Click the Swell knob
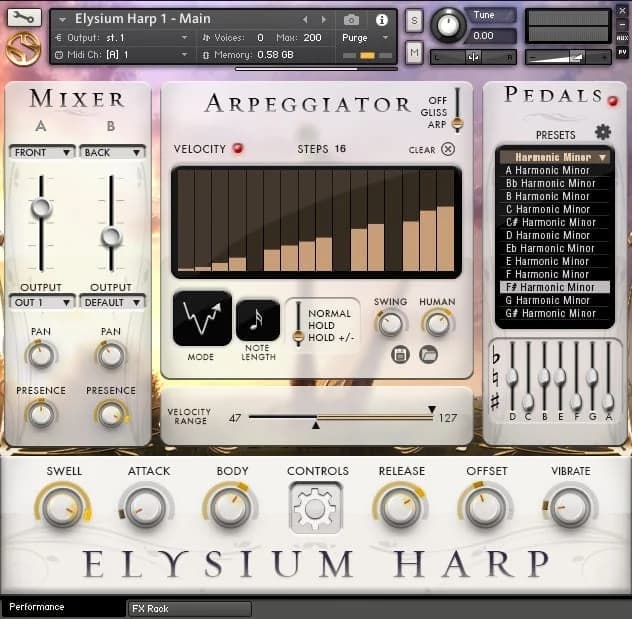632x619 pixels. coord(62,508)
